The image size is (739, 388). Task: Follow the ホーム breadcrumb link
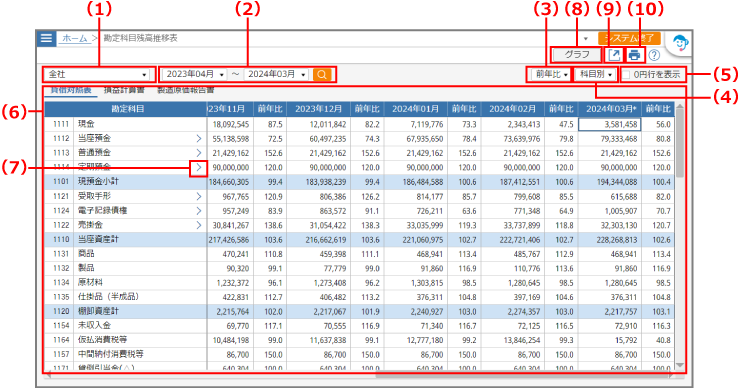coord(74,38)
